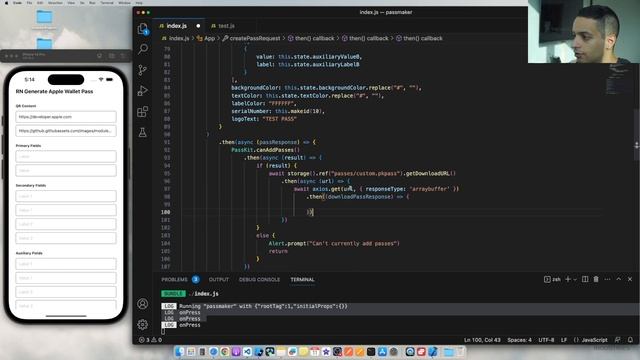Open the Manage gear in activity bar
Screen dimensions: 640x360
(x=142, y=324)
